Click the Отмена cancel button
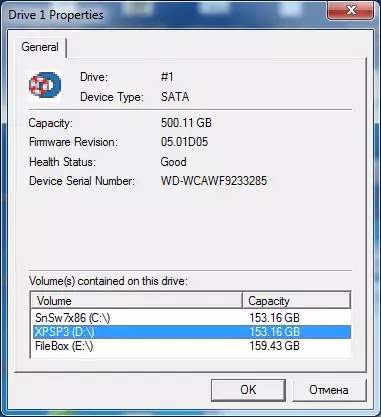381x417 pixels. pos(329,390)
